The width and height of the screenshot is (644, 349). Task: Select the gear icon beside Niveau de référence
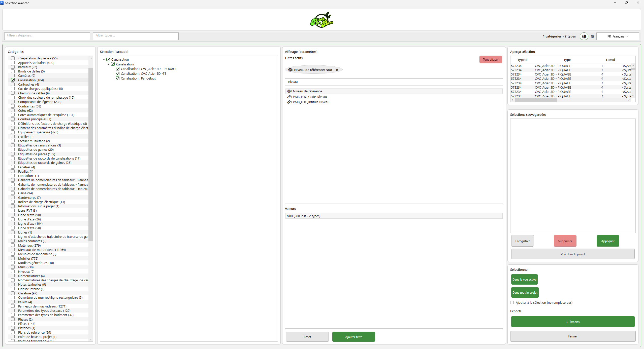click(x=289, y=91)
